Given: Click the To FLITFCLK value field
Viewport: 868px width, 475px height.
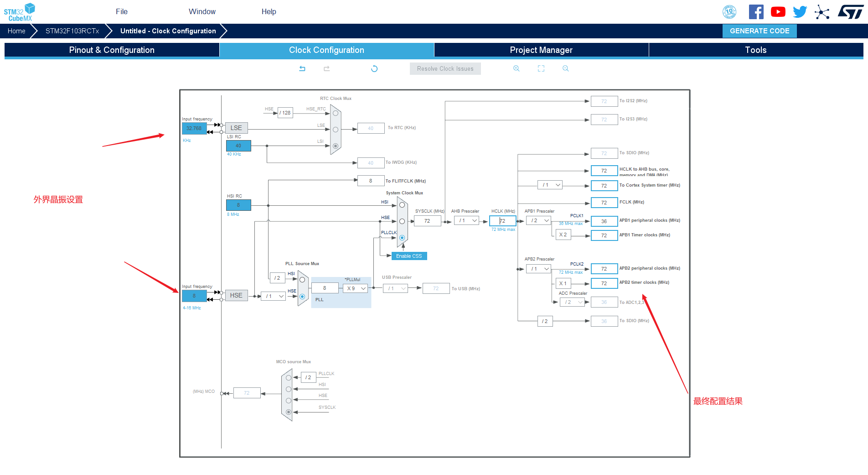Looking at the screenshot, I should [x=371, y=181].
